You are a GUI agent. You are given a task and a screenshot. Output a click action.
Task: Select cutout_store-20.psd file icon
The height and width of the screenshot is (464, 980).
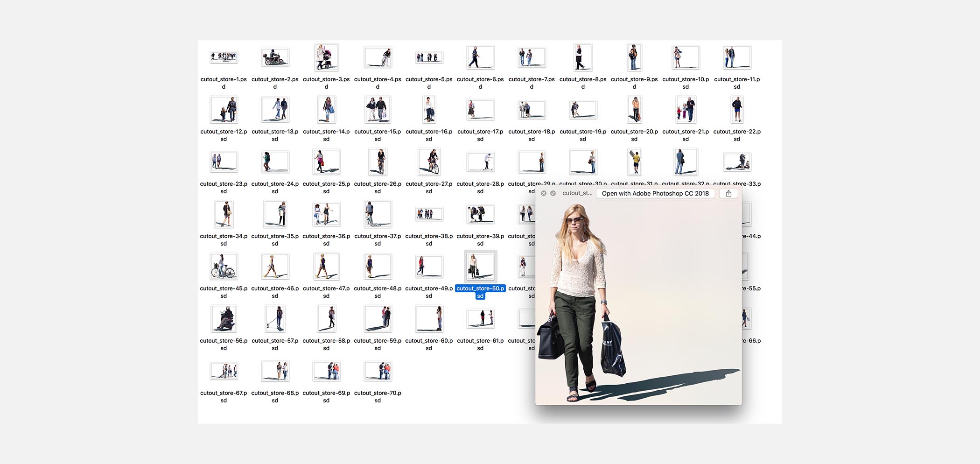(x=635, y=110)
